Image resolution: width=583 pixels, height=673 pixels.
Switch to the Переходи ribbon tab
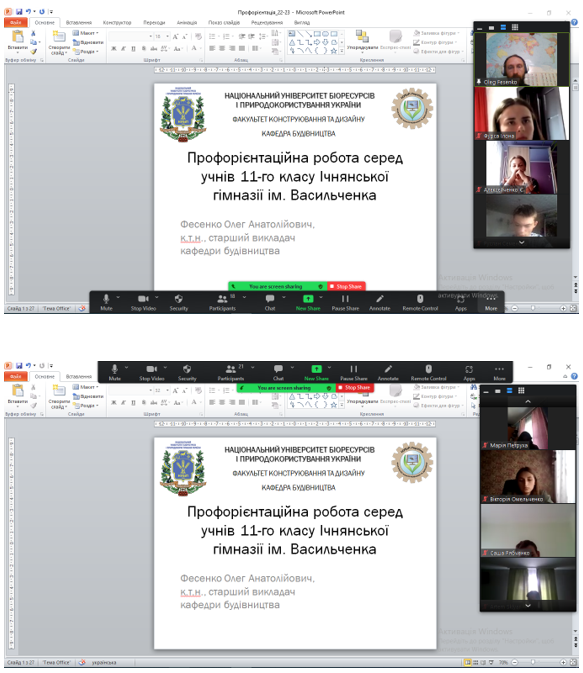(154, 22)
